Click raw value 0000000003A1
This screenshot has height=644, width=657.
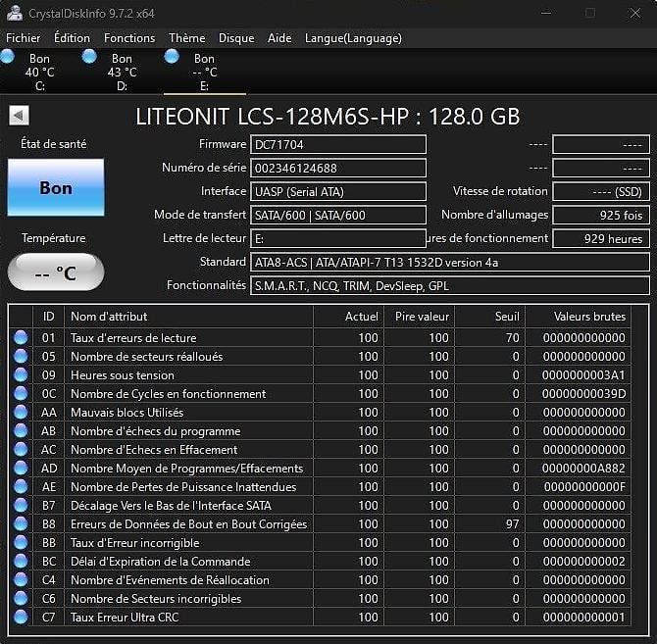tap(583, 375)
